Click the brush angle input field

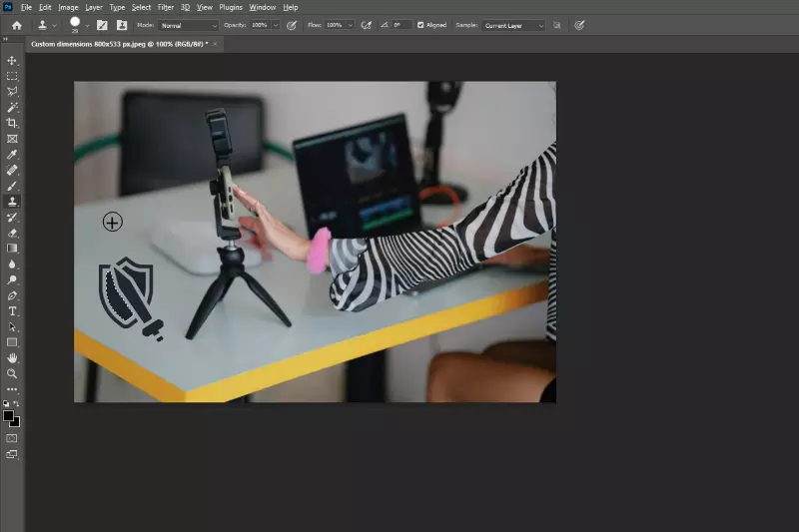pos(400,25)
